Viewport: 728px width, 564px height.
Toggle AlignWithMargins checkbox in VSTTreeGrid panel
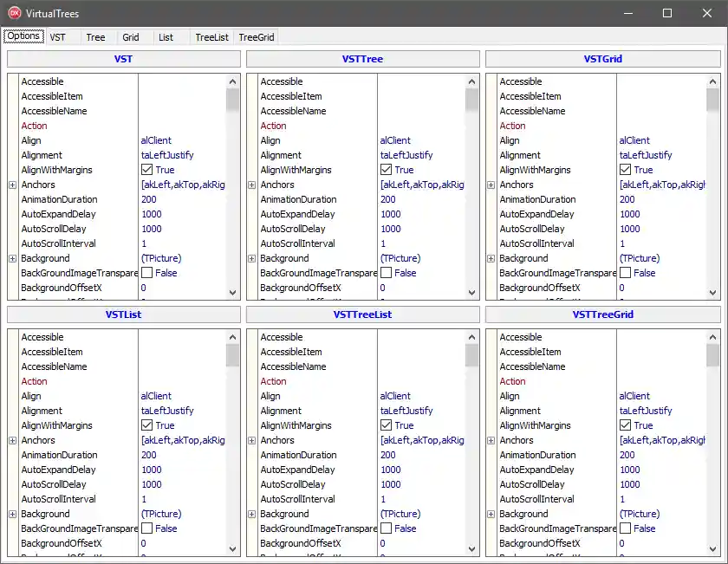click(x=624, y=425)
